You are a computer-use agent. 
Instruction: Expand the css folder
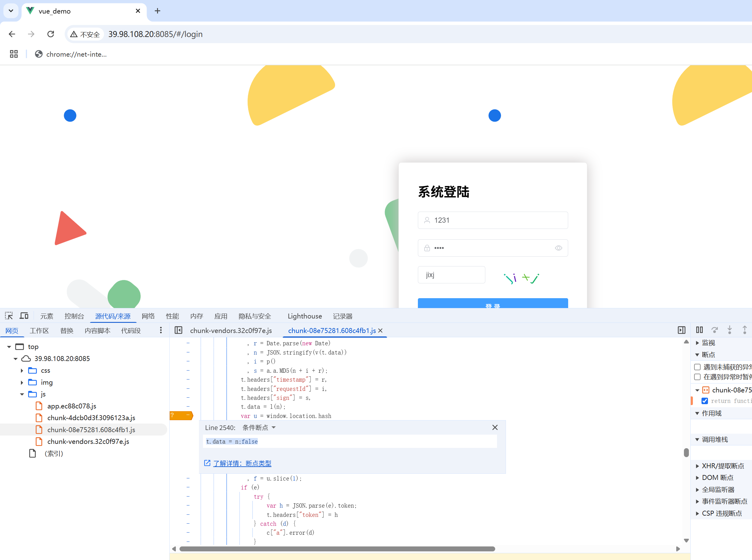coord(22,371)
